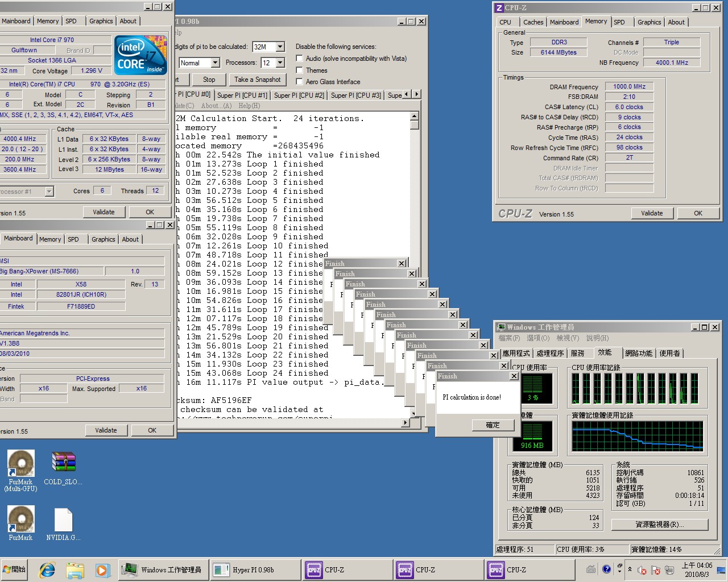The image size is (728, 582).
Task: Click NB Frequency value 4000.1 MHz
Action: (x=672, y=63)
